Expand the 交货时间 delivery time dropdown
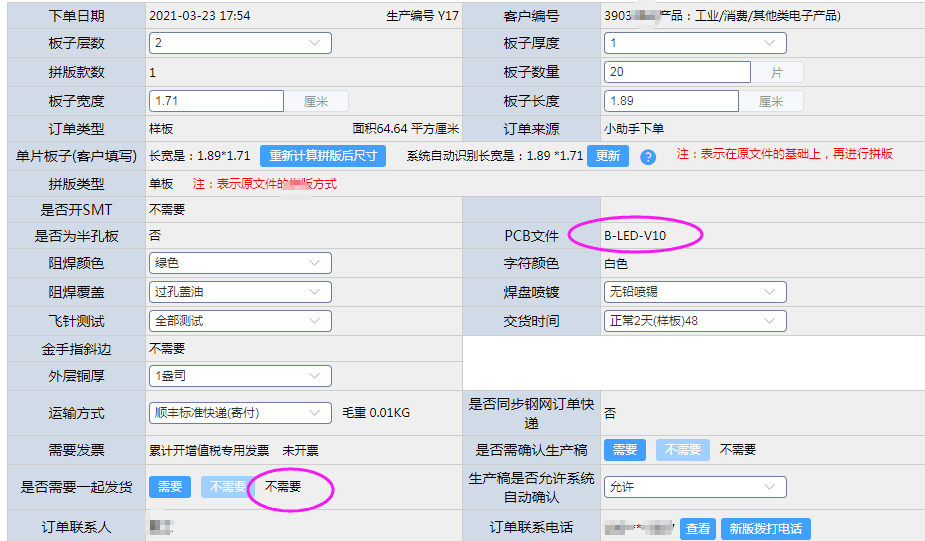This screenshot has width=925, height=541. point(695,321)
